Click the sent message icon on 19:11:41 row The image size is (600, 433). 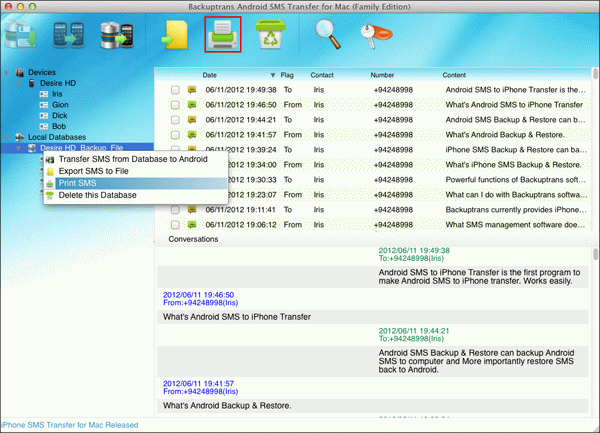[192, 210]
